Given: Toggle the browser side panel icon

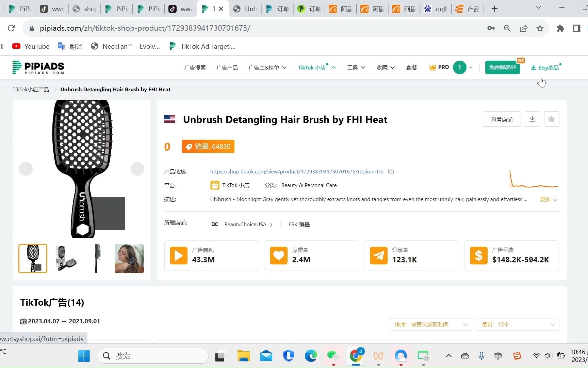Looking at the screenshot, I should (x=576, y=28).
